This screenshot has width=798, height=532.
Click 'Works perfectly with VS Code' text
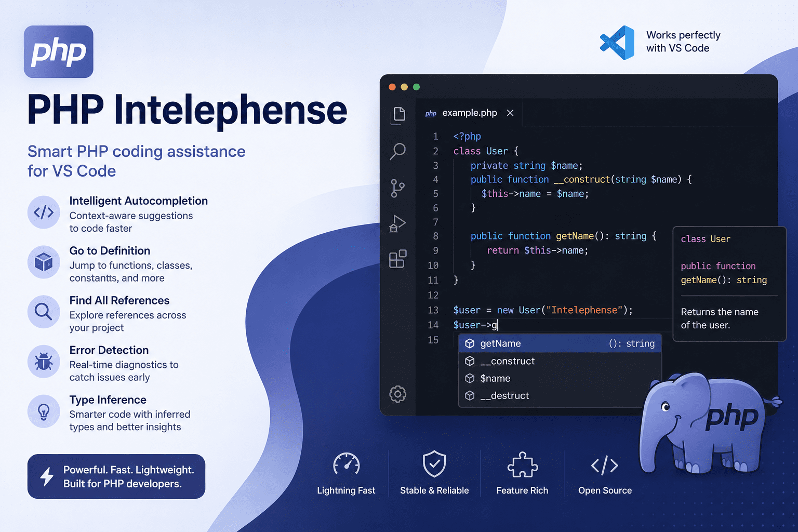pyautogui.click(x=683, y=42)
